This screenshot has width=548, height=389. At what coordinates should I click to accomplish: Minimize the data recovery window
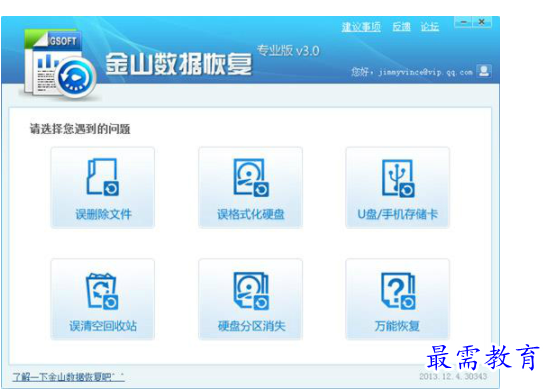(463, 22)
